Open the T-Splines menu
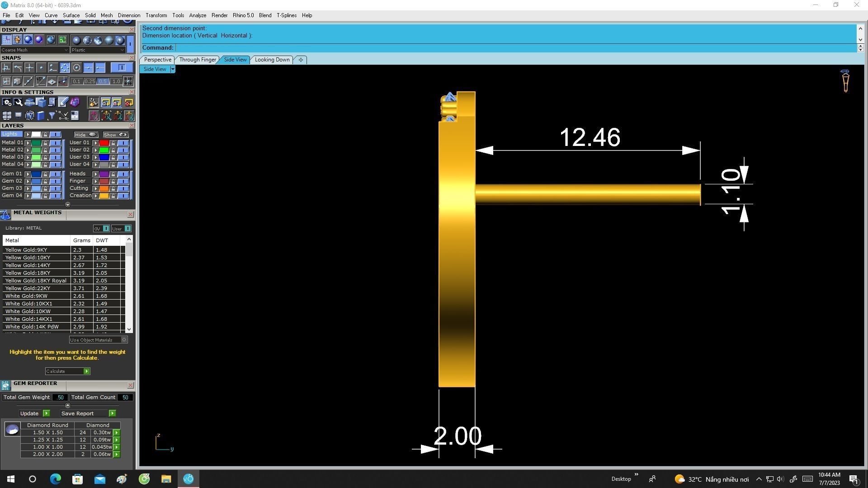This screenshot has width=868, height=488. pos(286,15)
